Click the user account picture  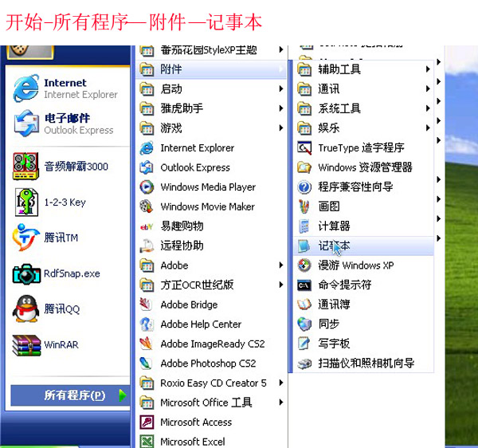click(x=30, y=51)
